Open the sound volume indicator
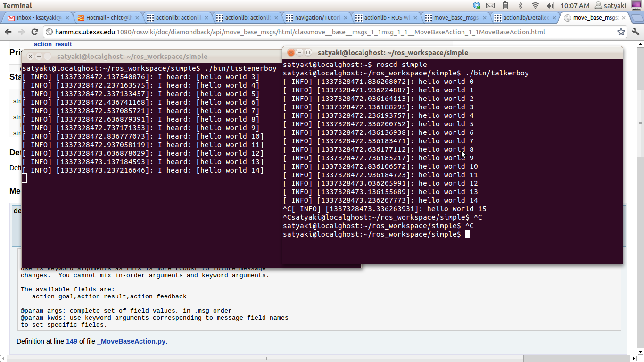644x362 pixels. [x=550, y=6]
